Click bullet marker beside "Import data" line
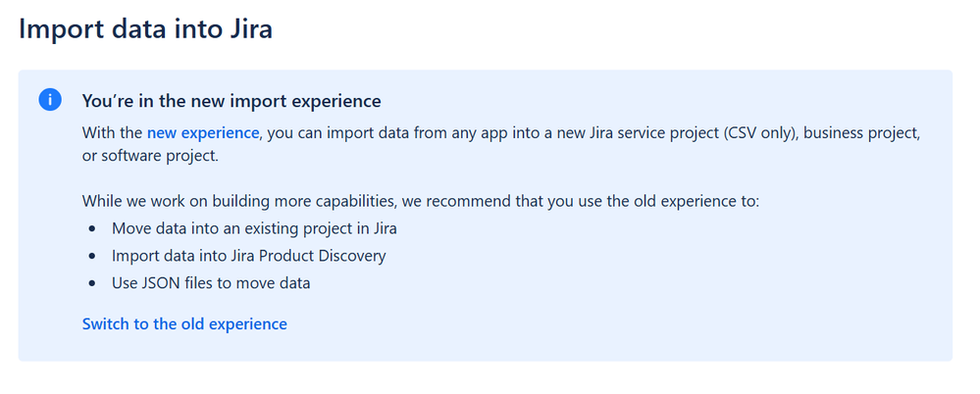This screenshot has height=394, width=980. 92,256
